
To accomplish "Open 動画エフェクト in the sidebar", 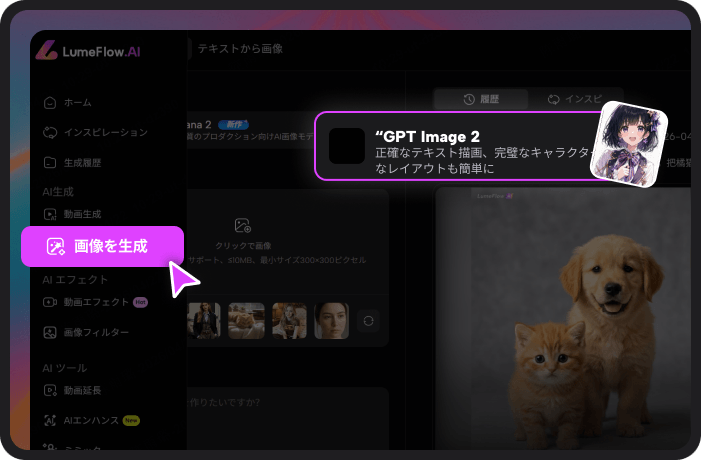I will click(95, 302).
